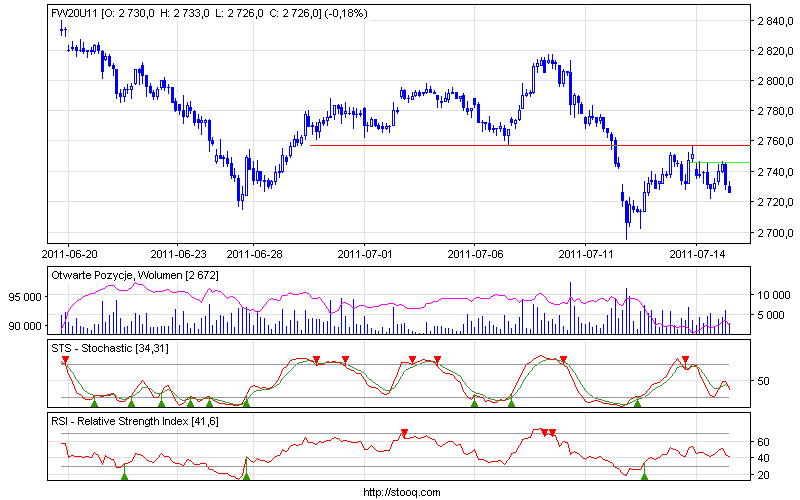The width and height of the screenshot is (800, 500).
Task: Click the red horizontal resistance line
Action: click(x=530, y=145)
